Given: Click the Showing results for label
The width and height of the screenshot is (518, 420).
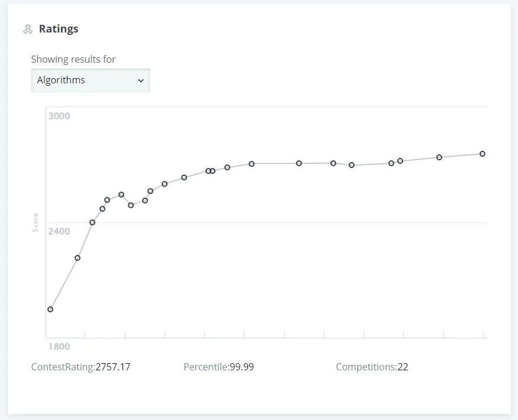Looking at the screenshot, I should (73, 59).
